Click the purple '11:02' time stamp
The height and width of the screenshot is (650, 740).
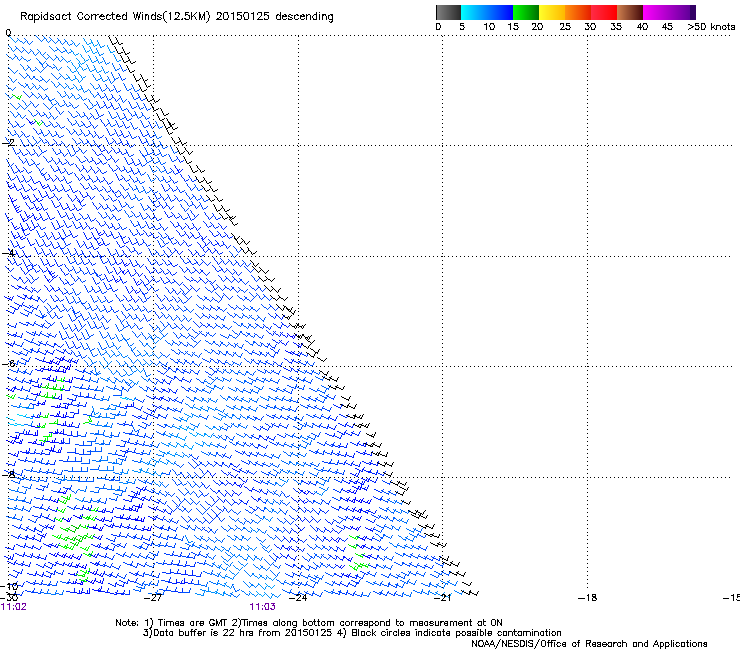(x=14, y=607)
